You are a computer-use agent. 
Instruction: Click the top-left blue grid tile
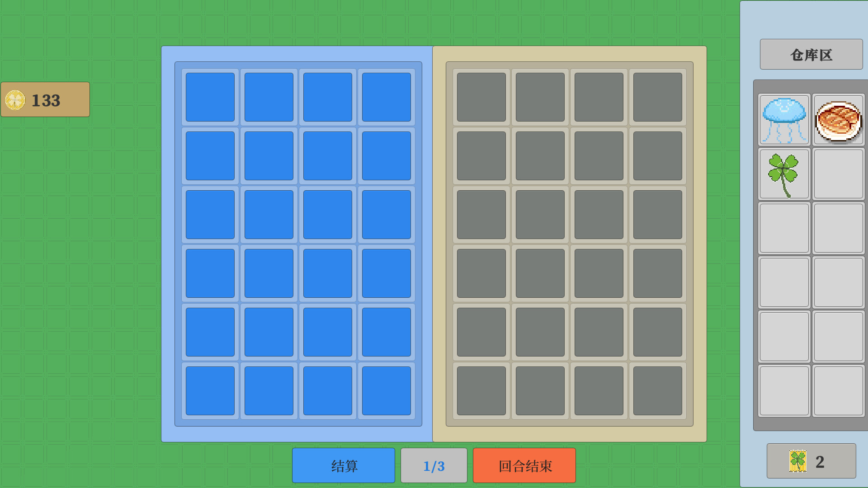click(210, 97)
